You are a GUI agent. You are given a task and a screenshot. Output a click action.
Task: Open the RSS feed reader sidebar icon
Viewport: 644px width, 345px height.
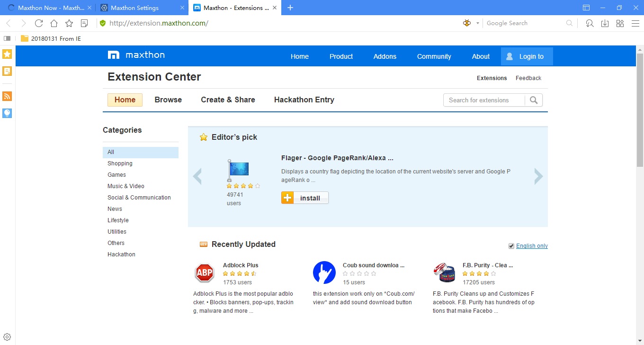click(7, 96)
